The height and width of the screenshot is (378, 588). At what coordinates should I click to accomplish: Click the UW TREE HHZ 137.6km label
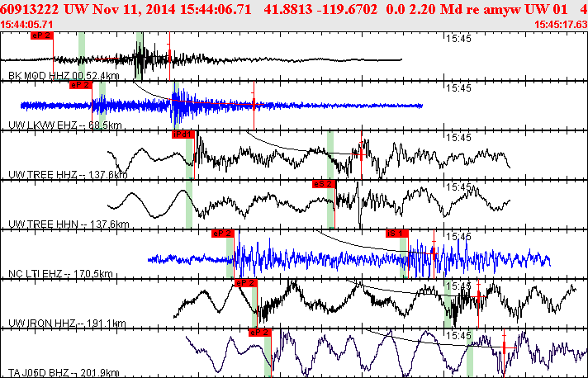coord(68,175)
